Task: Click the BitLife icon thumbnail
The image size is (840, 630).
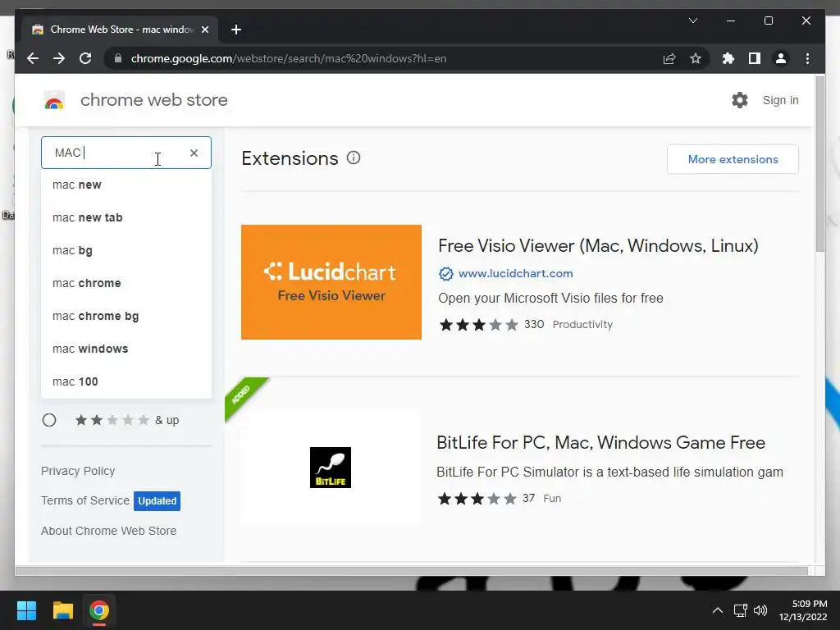Action: point(331,468)
